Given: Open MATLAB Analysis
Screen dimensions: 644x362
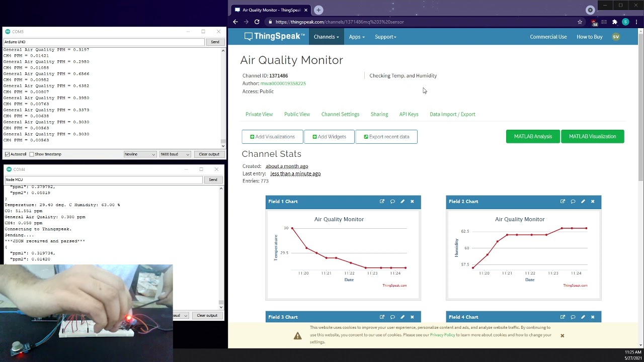Looking at the screenshot, I should (533, 136).
